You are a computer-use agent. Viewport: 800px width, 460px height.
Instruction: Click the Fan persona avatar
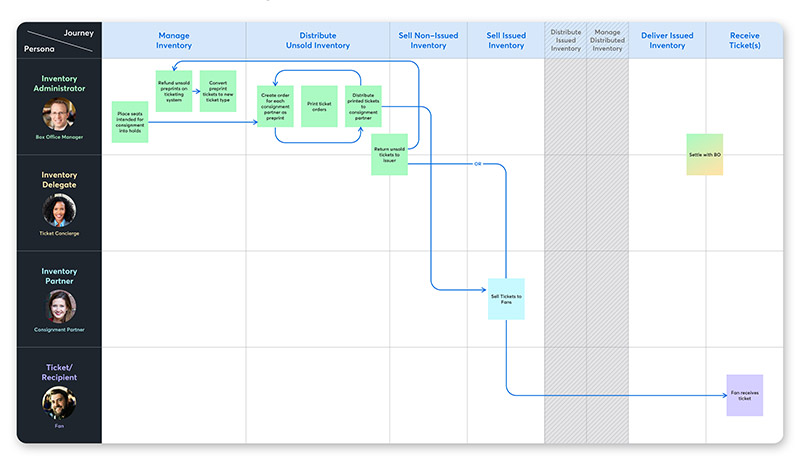(x=59, y=404)
